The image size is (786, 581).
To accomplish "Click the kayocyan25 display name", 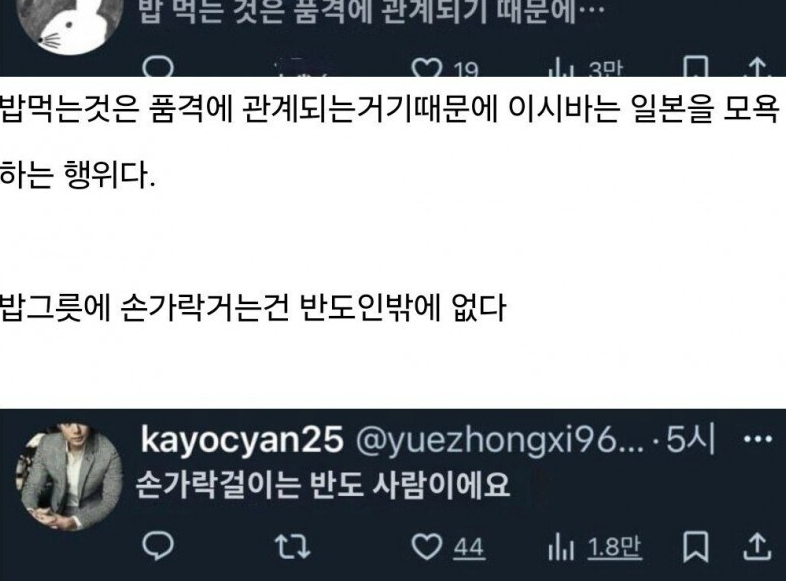I will (242, 440).
